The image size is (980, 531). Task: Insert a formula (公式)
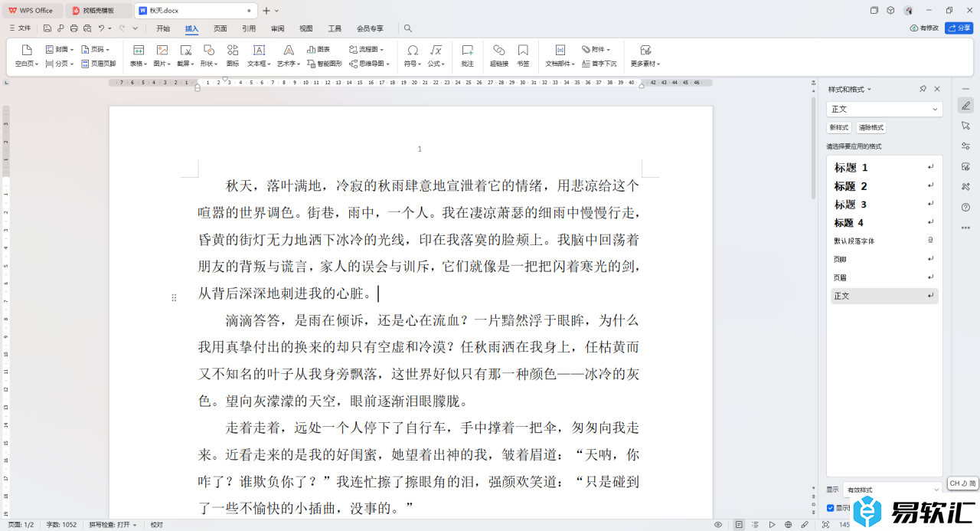(436, 56)
